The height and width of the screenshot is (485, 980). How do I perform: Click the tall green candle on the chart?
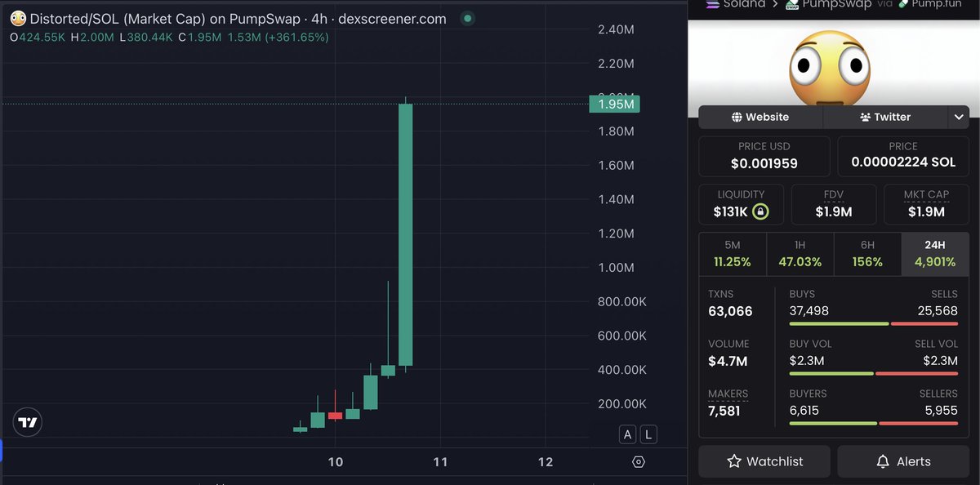405,234
